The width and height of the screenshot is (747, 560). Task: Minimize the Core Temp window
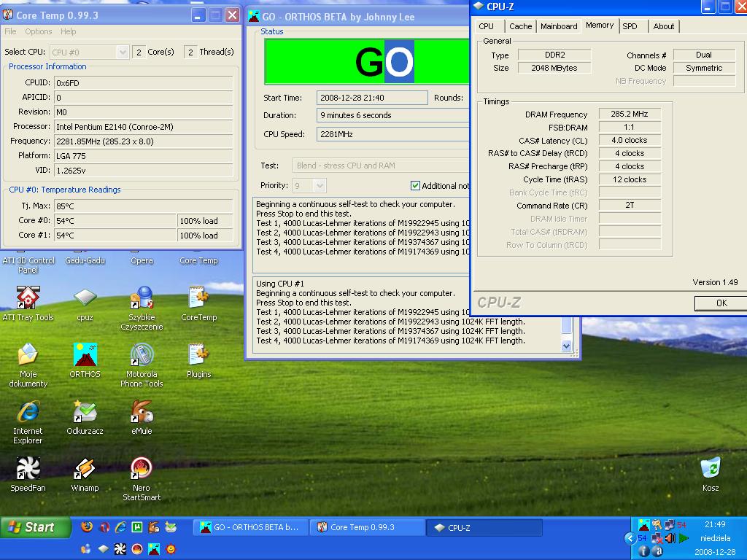[x=198, y=15]
